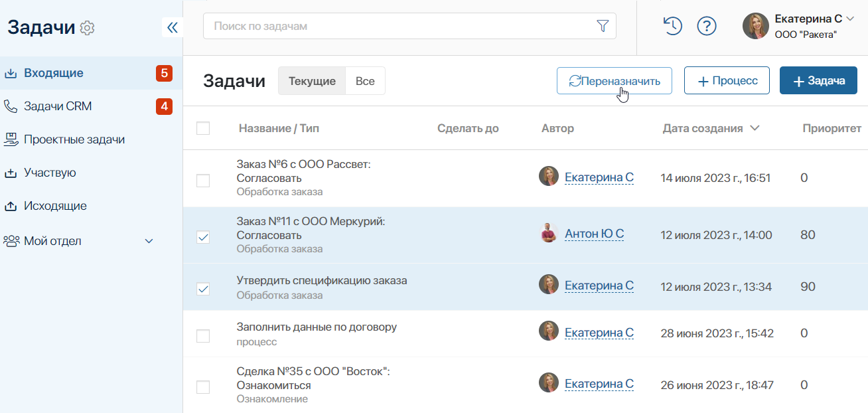This screenshot has height=413, width=868.
Task: Open task Утвердить спецификацию заказа
Action: (322, 280)
